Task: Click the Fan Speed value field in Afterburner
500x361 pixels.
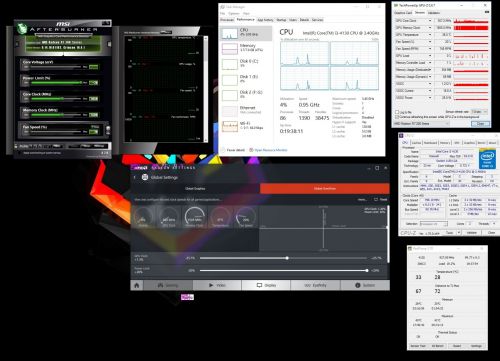Action: (x=94, y=132)
